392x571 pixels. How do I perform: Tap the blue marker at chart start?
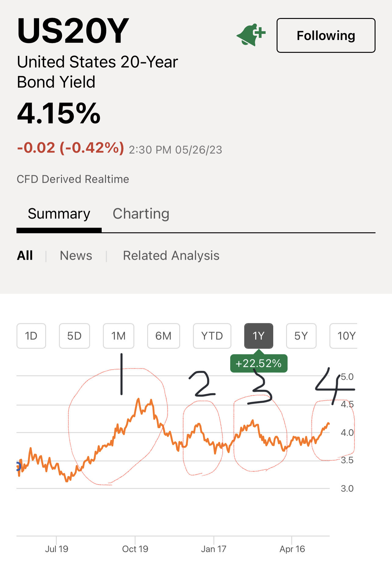click(18, 466)
